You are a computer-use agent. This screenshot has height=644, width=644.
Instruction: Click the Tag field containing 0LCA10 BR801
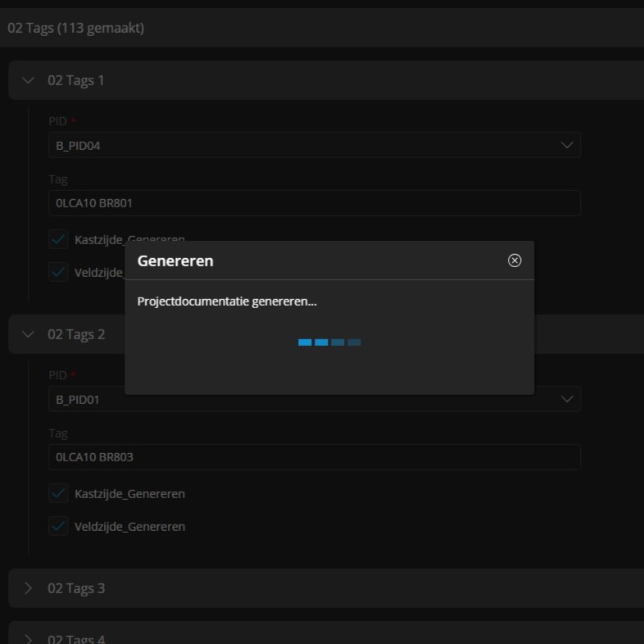tap(314, 203)
